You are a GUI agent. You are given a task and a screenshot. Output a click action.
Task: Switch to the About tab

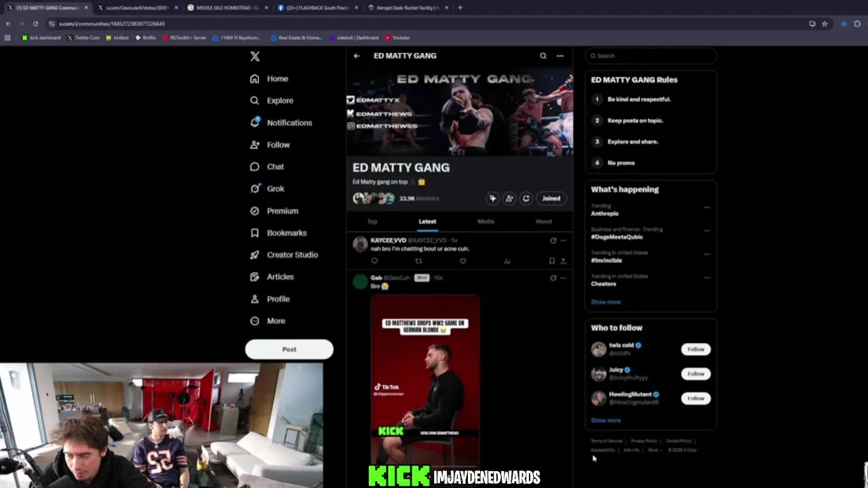tap(544, 222)
